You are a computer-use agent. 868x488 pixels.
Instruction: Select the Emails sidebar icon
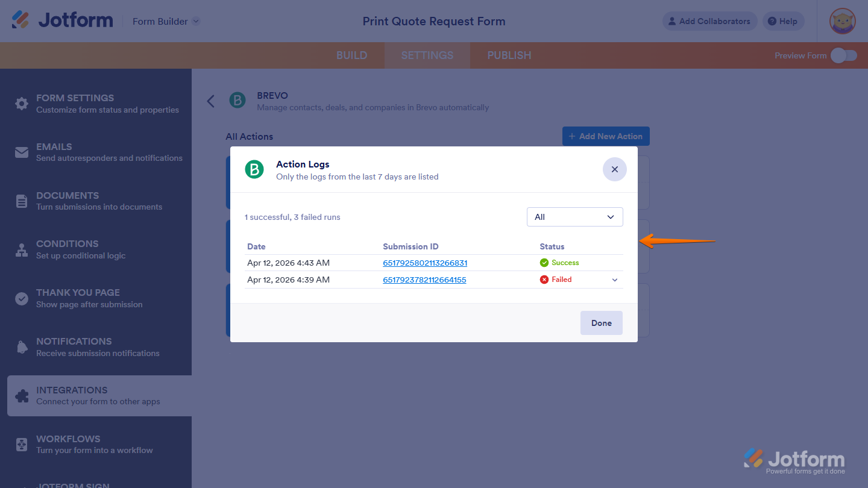point(22,152)
